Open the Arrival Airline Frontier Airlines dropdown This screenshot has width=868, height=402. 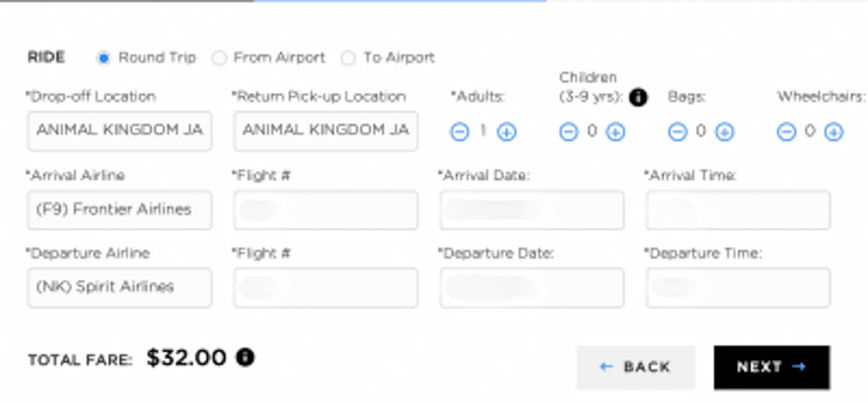tap(120, 210)
